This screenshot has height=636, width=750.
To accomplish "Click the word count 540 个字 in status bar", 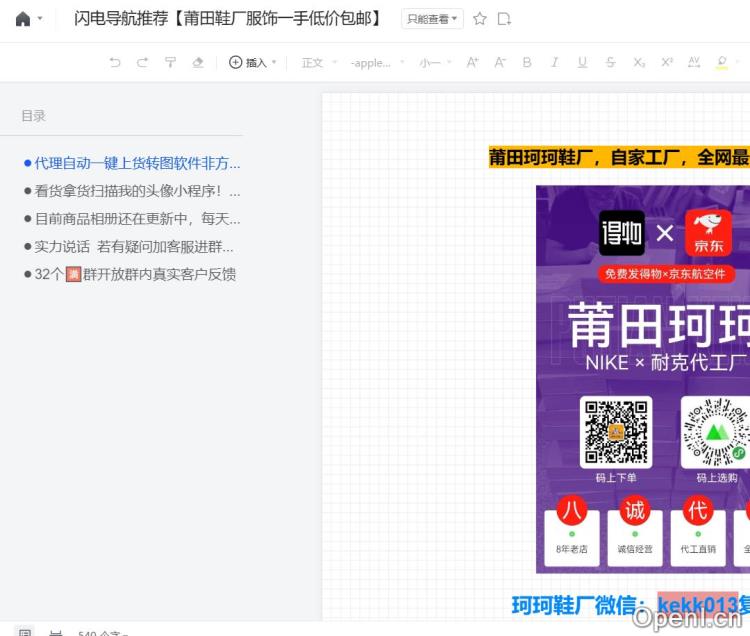I will point(102,633).
